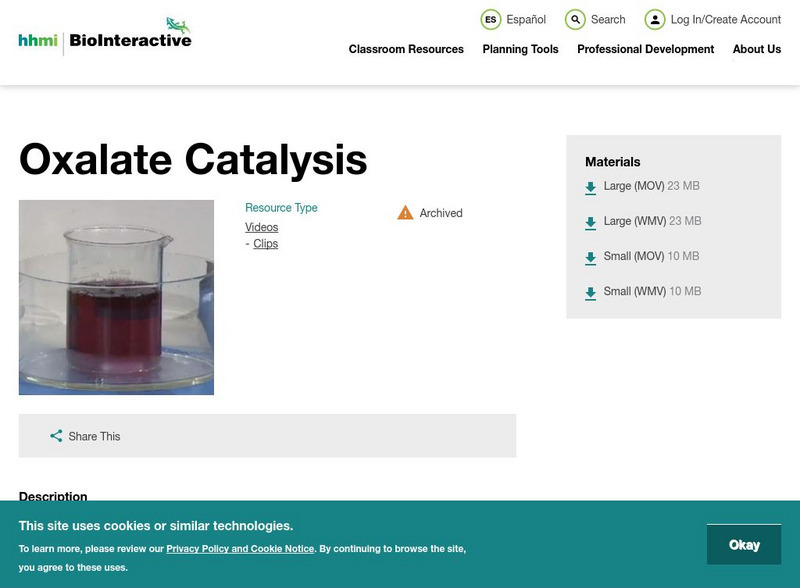Download Large (WMV) using its download icon
The width and height of the screenshot is (800, 588).
590,220
